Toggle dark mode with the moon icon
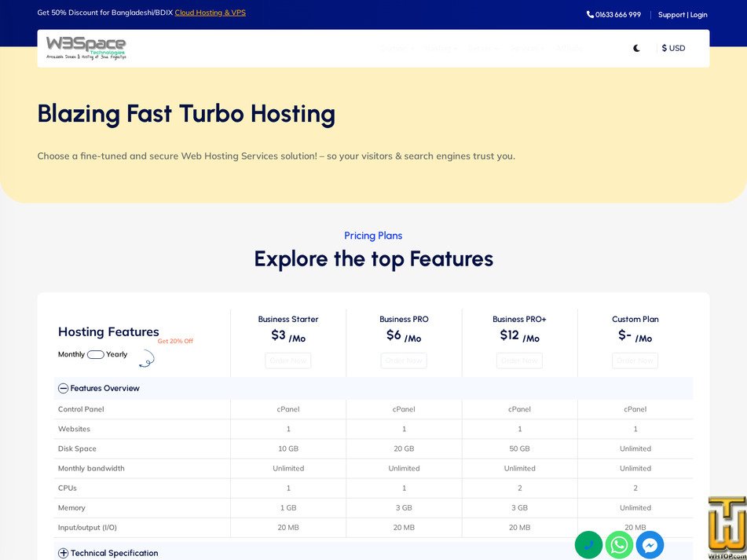The width and height of the screenshot is (747, 560). 636,48
